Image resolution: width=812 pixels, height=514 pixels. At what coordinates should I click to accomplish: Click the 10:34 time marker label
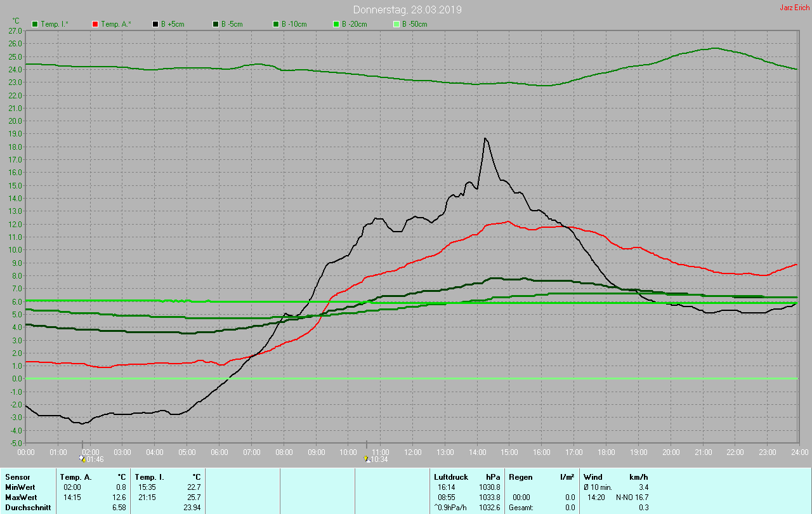coord(379,459)
